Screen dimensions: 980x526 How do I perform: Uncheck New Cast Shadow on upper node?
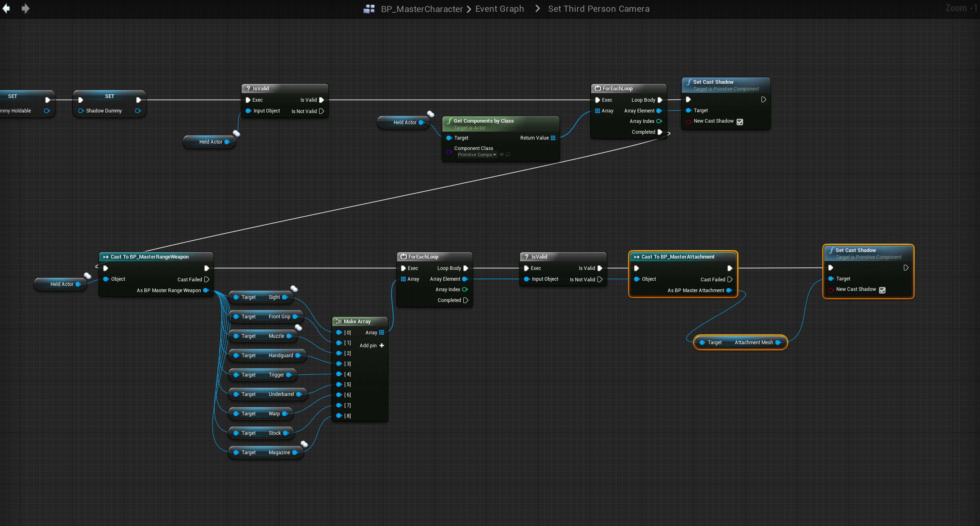(740, 122)
